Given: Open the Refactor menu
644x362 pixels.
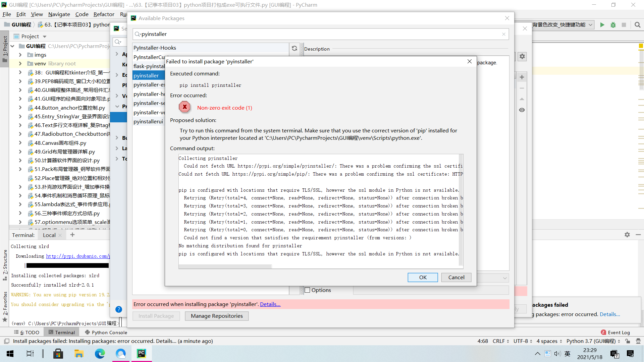Looking at the screenshot, I should click(x=104, y=14).
